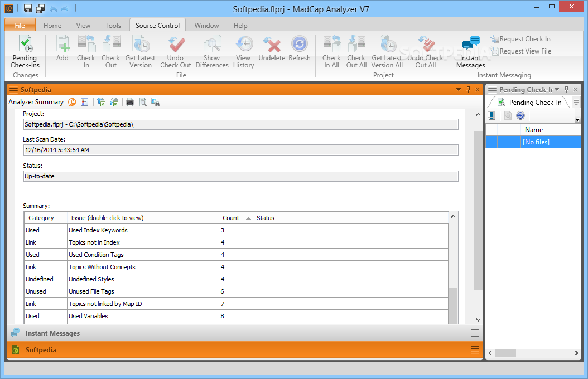
Task: Click the Last Scan Date field
Action: click(x=241, y=150)
